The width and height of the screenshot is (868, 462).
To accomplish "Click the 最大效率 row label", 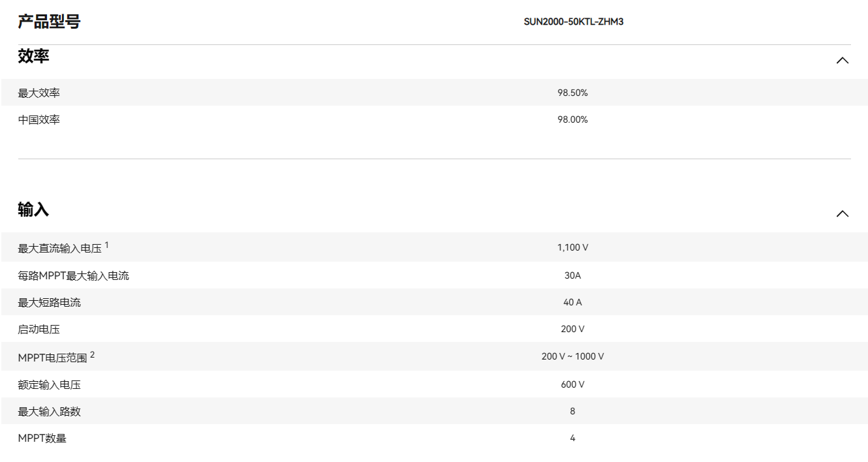I will pyautogui.click(x=39, y=93).
